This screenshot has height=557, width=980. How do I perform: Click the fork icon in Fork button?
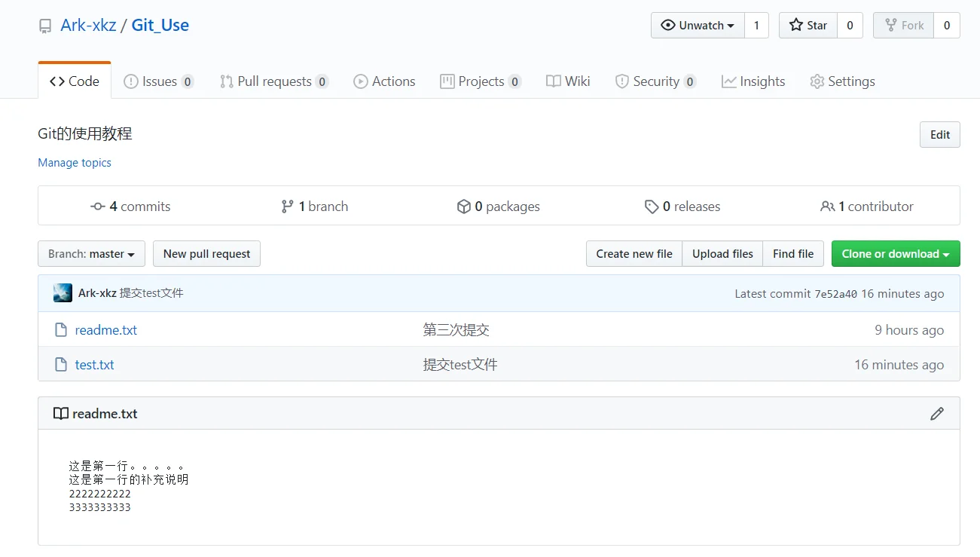click(891, 25)
